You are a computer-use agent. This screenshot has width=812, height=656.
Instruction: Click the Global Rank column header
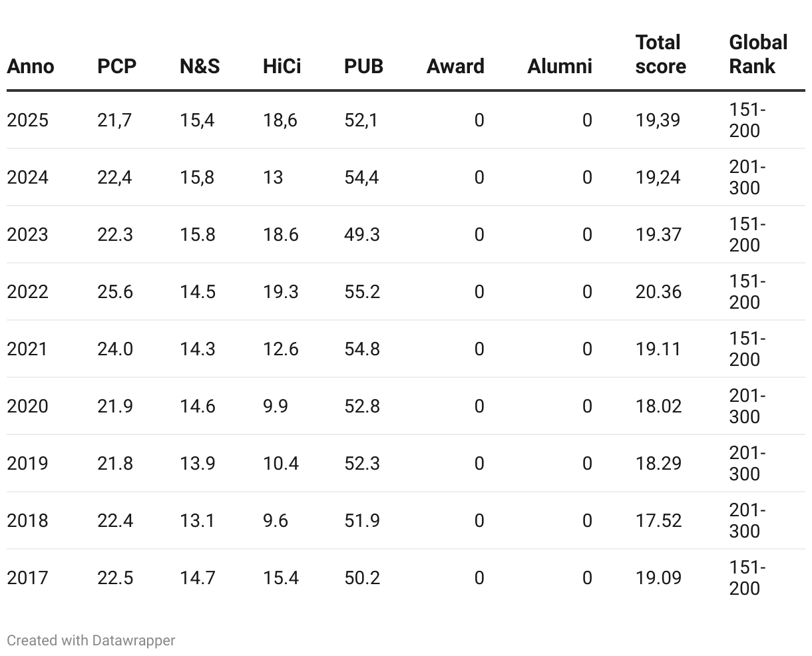coord(758,55)
